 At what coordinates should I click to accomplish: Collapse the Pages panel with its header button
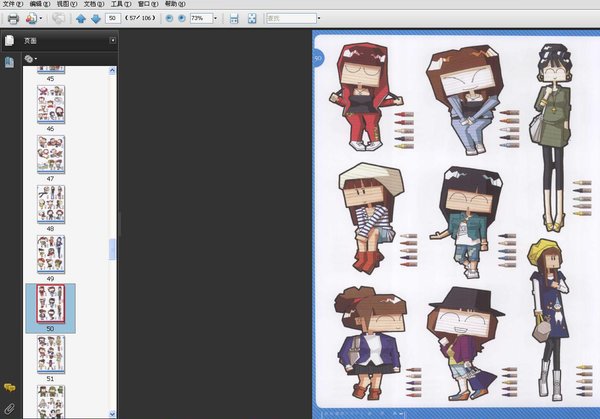112,40
